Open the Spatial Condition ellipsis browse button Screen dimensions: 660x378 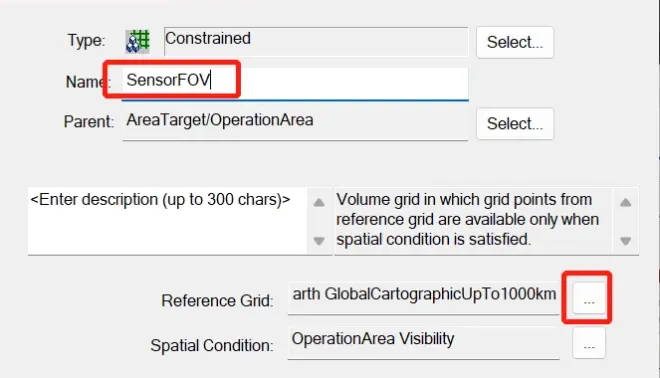point(589,343)
